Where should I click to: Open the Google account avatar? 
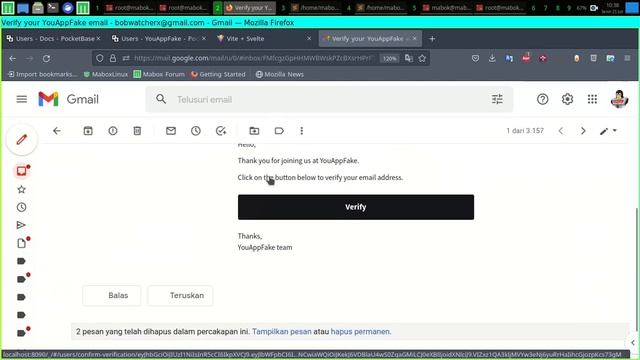click(619, 99)
